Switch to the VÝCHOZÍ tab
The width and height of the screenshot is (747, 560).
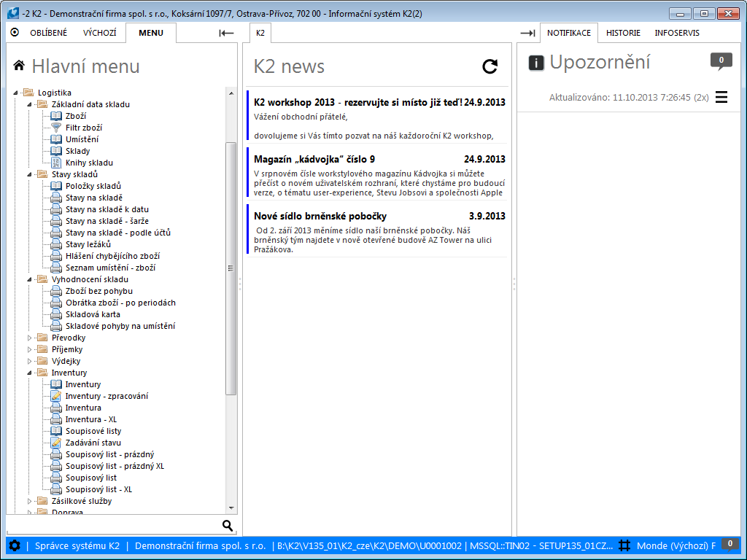[x=99, y=33]
